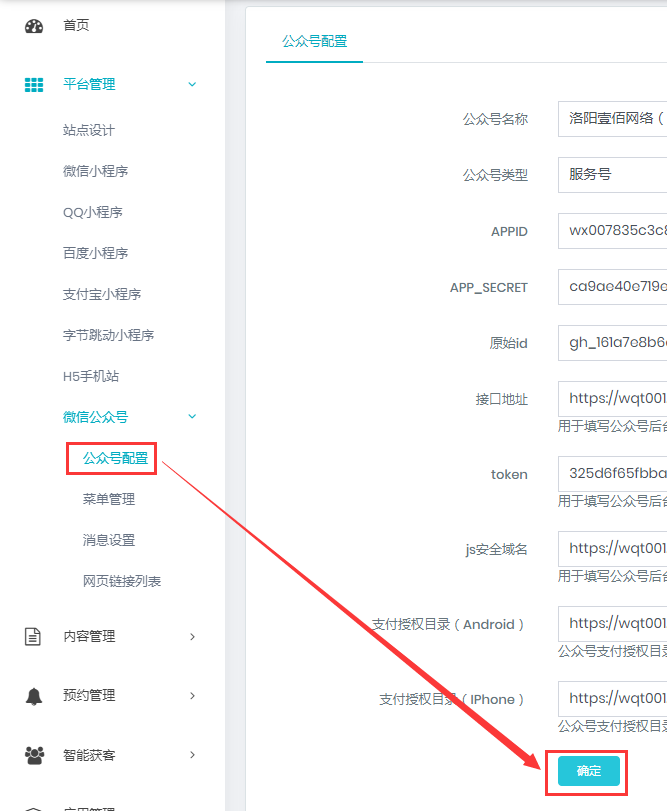Click the token field label
This screenshot has width=667, height=811.
(509, 474)
